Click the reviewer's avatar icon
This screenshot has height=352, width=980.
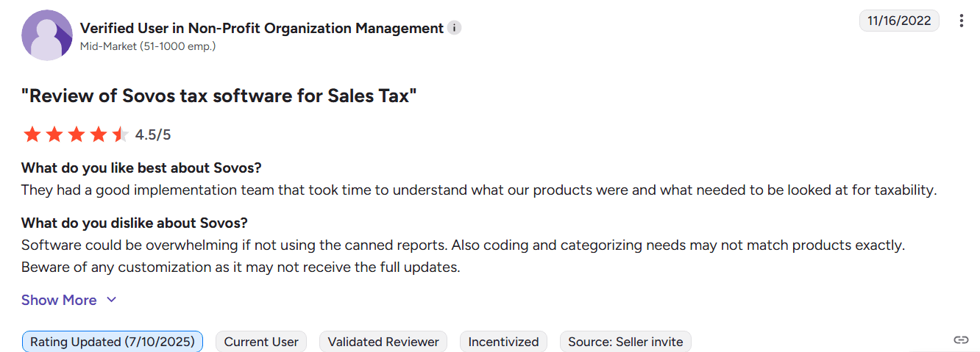pos(47,35)
